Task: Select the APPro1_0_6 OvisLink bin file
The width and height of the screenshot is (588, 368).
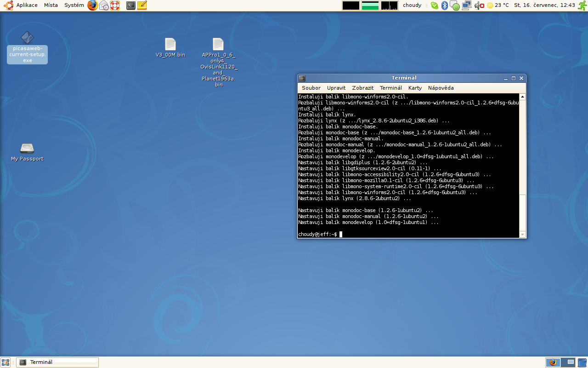Action: point(219,63)
